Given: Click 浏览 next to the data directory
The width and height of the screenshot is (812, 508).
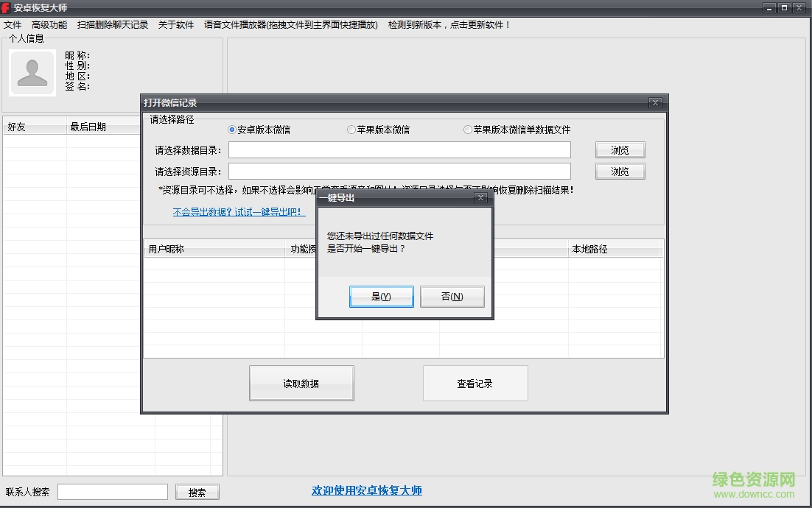Looking at the screenshot, I should [620, 149].
